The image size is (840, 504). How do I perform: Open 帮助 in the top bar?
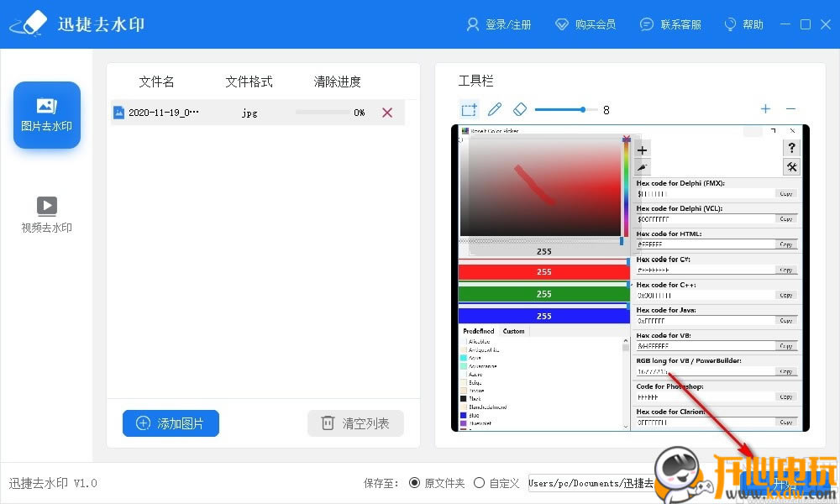[743, 24]
